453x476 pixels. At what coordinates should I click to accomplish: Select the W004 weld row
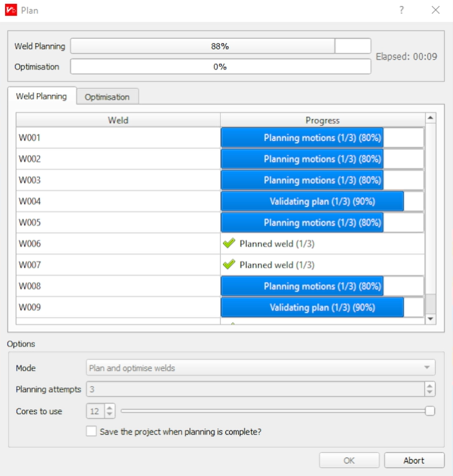point(118,201)
